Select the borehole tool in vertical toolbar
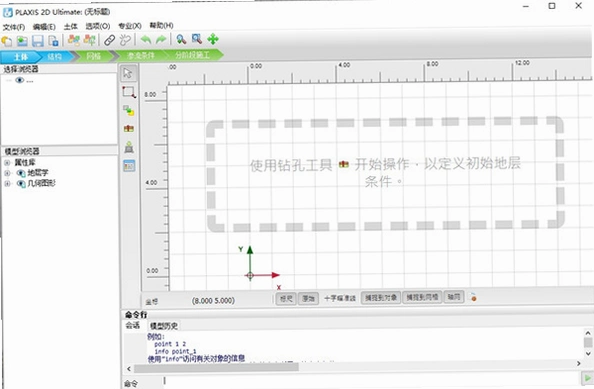The width and height of the screenshot is (594, 389). tap(129, 129)
